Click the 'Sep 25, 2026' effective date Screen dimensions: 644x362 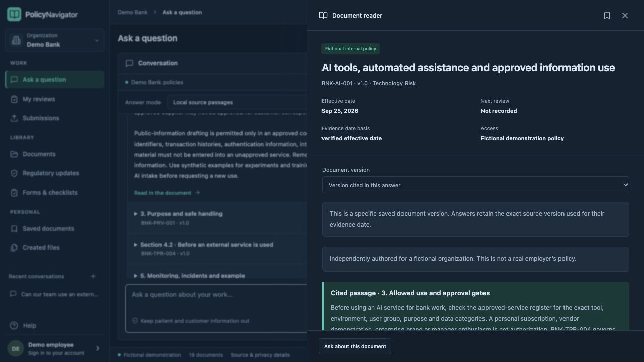[x=340, y=111]
